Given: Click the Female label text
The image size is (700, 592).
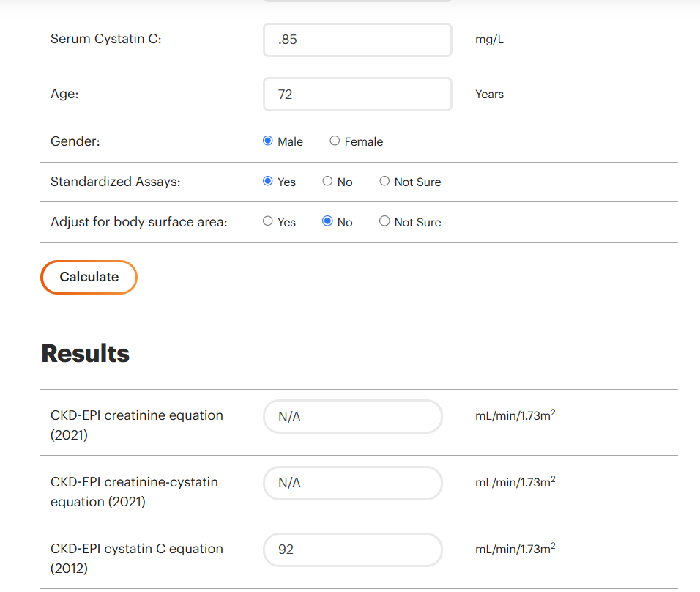Looking at the screenshot, I should [363, 141].
